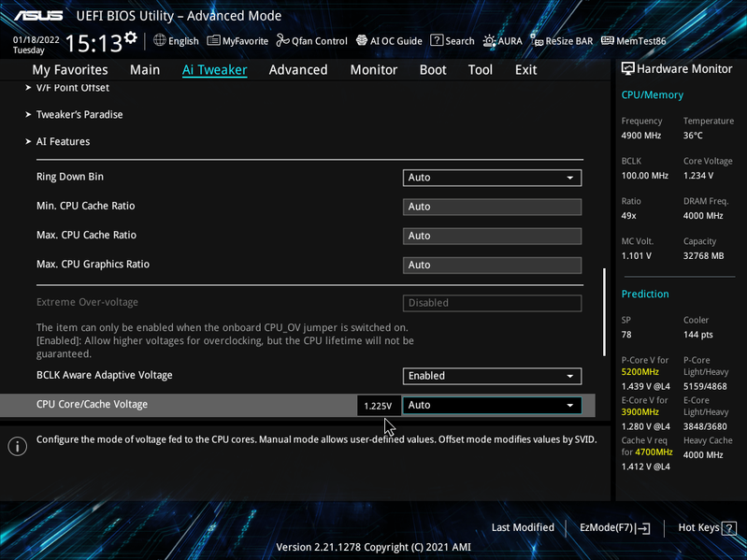Viewport: 747px width, 560px height.
Task: Click the 4900 MHz frequency value
Action: coord(640,136)
